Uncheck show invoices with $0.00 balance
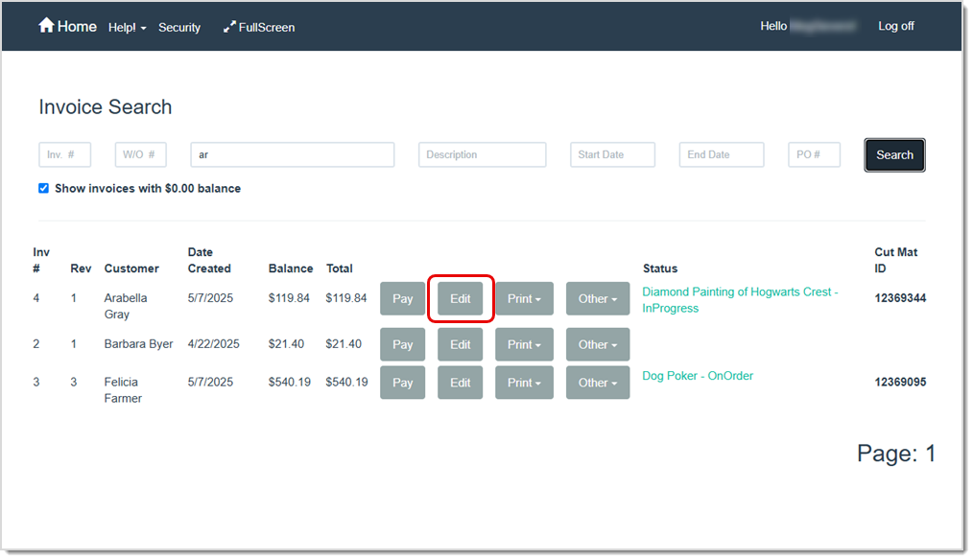Screen dimensions: 973x560 (x=43, y=188)
